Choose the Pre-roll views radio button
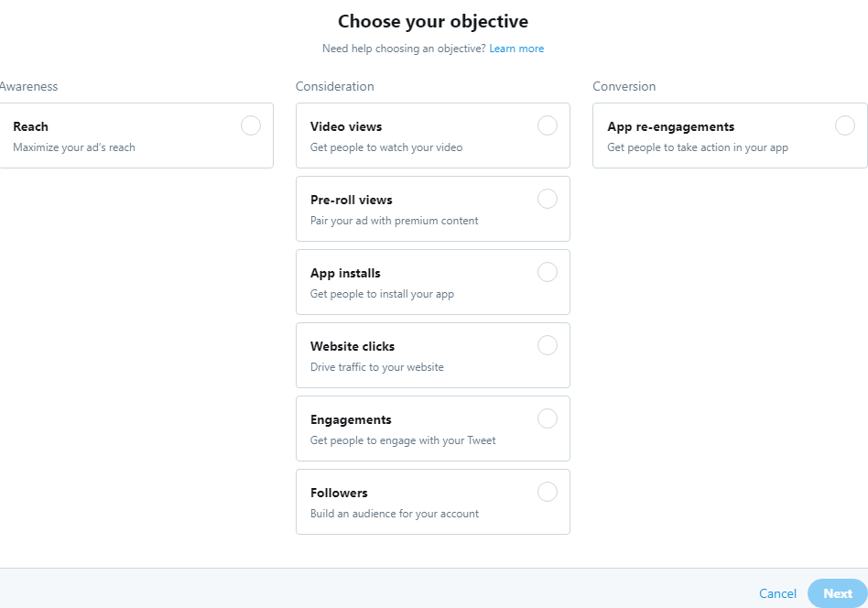The image size is (868, 608). (x=548, y=199)
